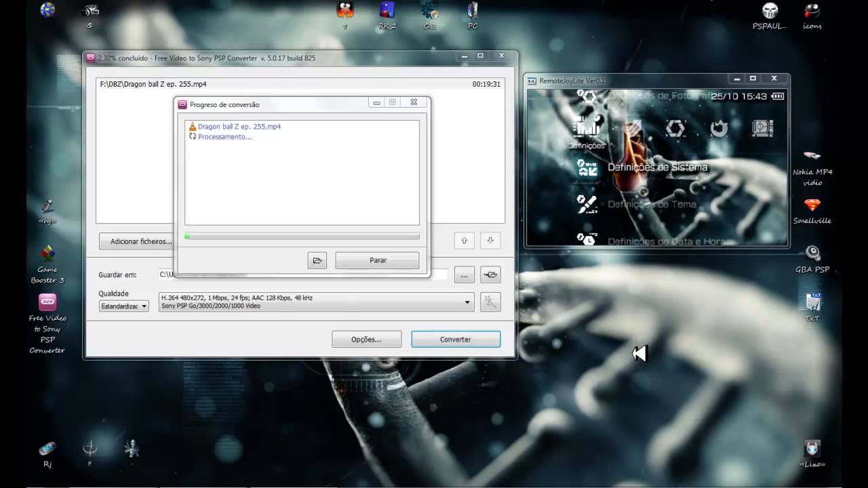This screenshot has height=488, width=868.
Task: Click the Processamento... status line
Action: coord(224,137)
